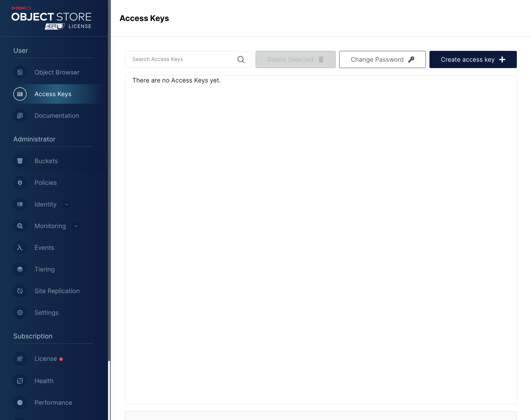
Task: Select the Tiering icon
Action: point(20,269)
